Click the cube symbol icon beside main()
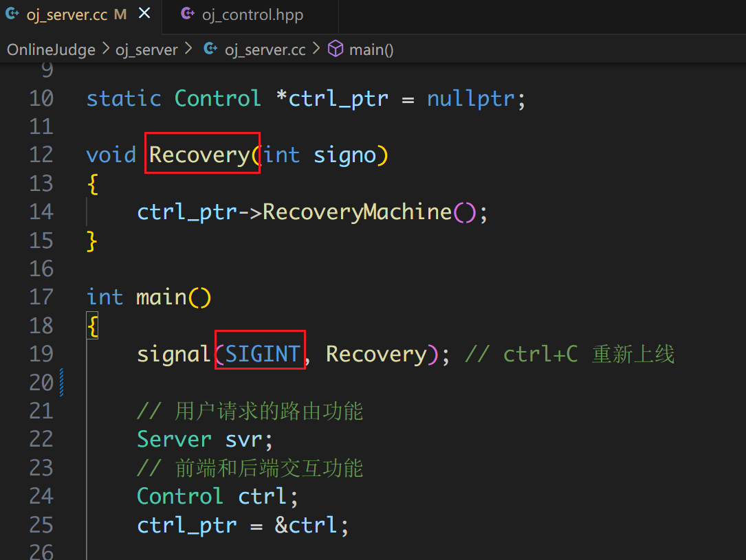Screen dimensions: 746x560 [x=336, y=49]
